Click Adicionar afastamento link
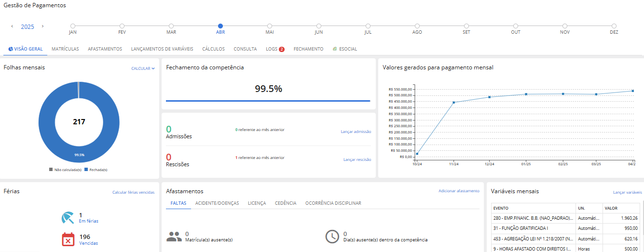The image size is (644, 252). point(459,191)
